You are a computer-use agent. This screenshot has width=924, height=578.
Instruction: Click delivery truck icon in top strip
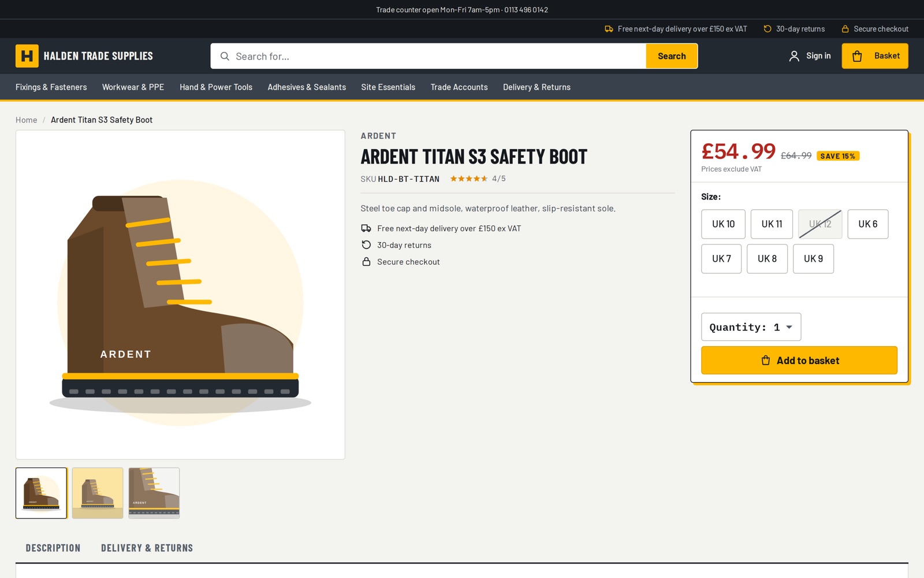pyautogui.click(x=609, y=29)
